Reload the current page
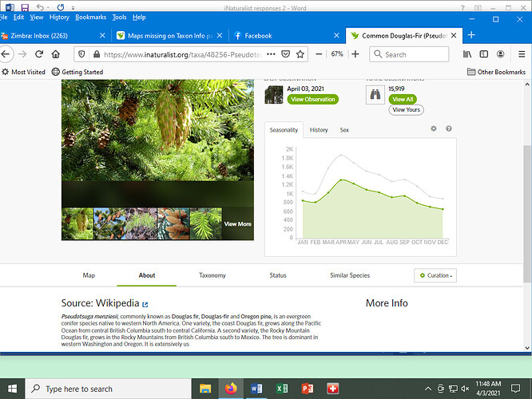Viewport: 532px width, 399px height. 39,54
